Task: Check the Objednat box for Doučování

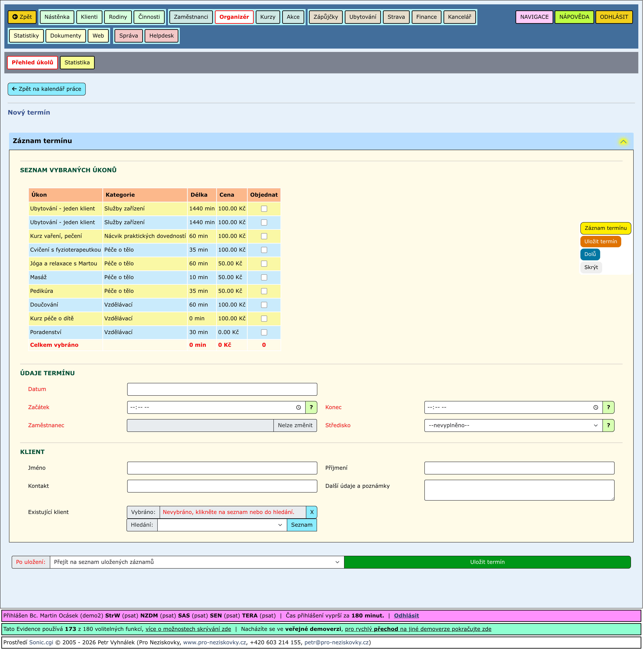Action: click(x=264, y=305)
